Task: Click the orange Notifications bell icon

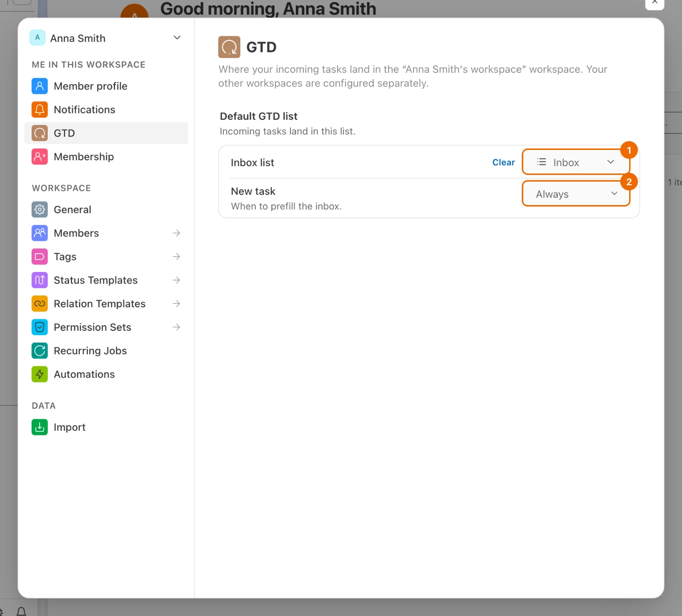Action: coord(40,110)
